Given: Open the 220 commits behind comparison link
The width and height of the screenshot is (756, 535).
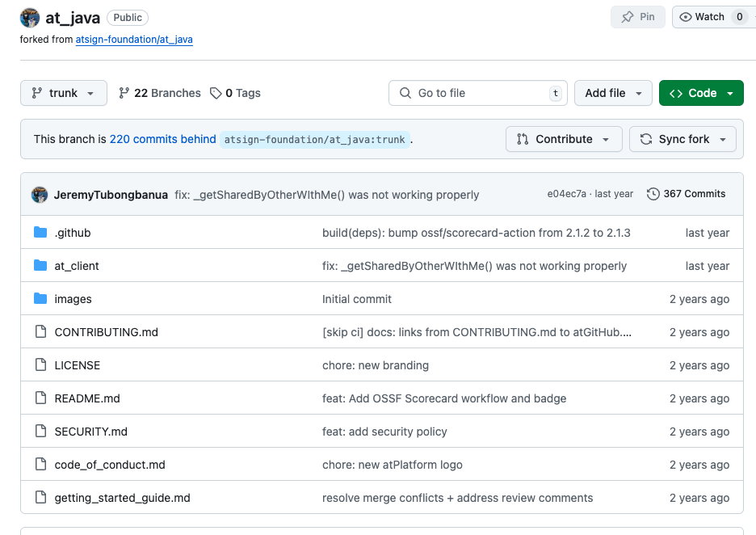Looking at the screenshot, I should point(162,140).
